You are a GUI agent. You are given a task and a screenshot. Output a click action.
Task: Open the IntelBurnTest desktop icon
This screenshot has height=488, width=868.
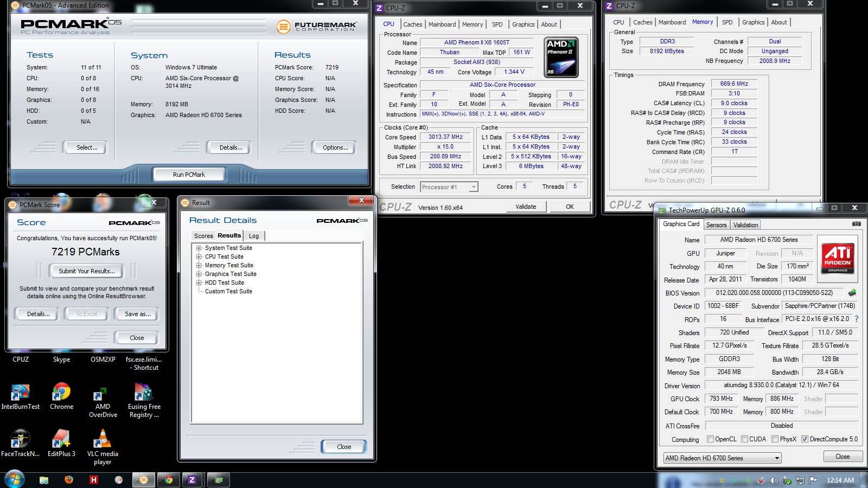coord(21,397)
